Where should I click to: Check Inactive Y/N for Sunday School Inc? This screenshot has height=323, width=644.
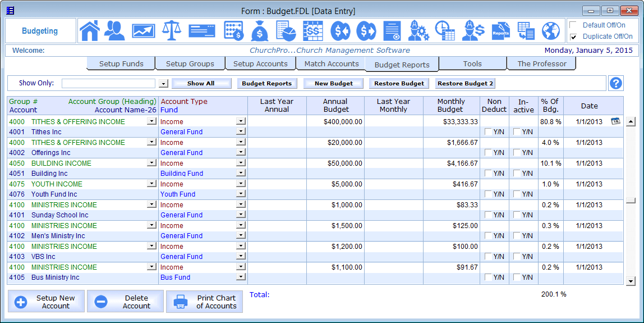517,215
